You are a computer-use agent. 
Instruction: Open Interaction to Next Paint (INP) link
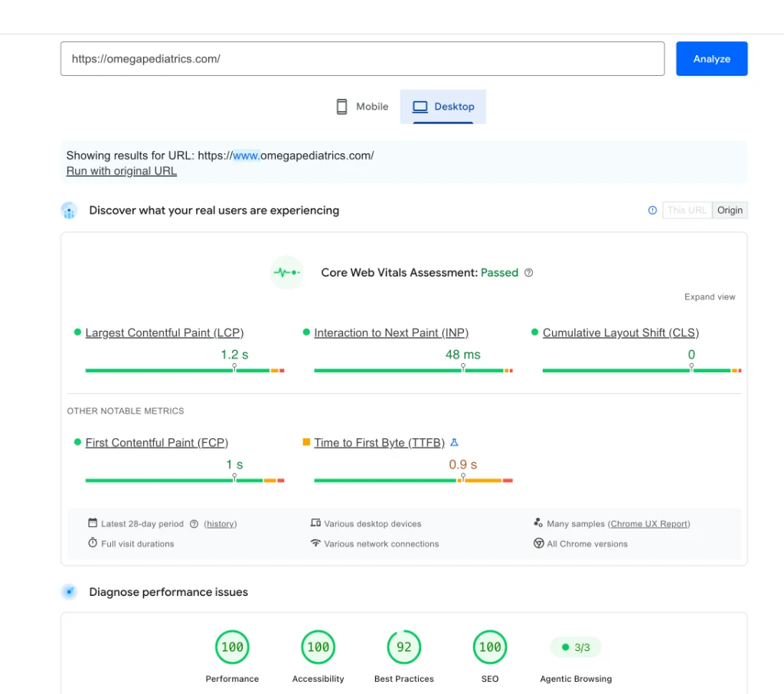tap(391, 332)
